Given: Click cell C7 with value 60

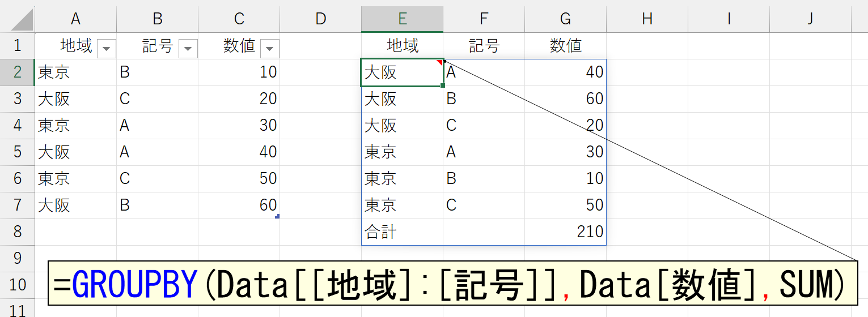Looking at the screenshot, I should (239, 205).
